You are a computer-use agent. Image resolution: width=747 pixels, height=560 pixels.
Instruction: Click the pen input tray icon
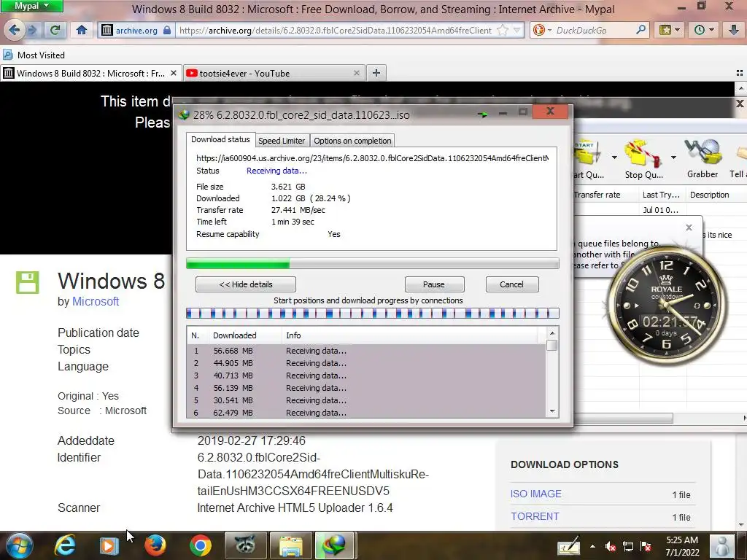click(x=568, y=545)
